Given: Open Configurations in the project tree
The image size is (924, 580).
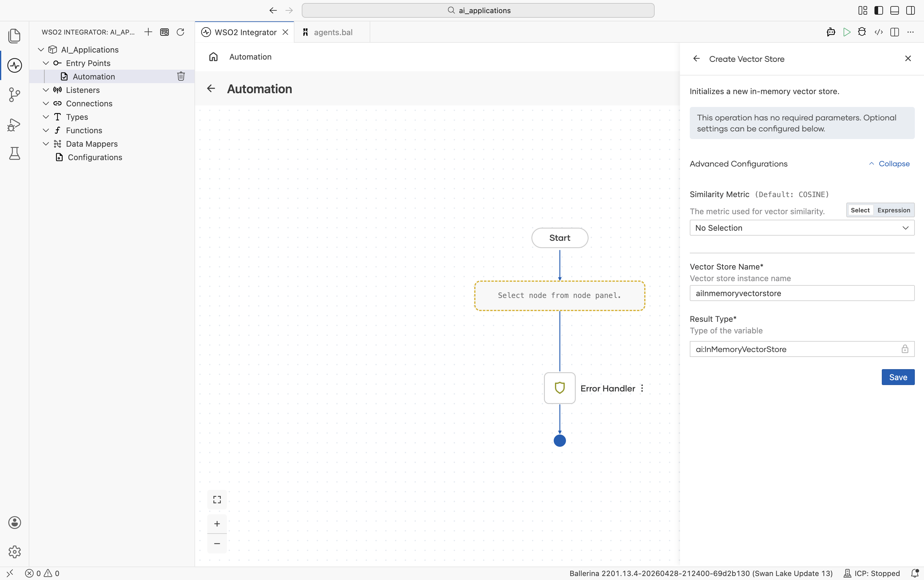Looking at the screenshot, I should [95, 157].
